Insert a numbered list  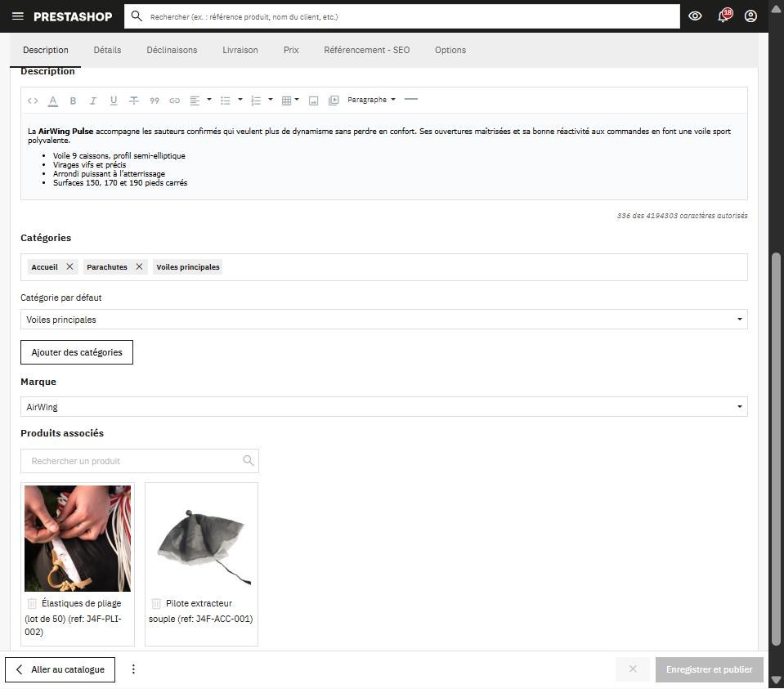tap(256, 101)
